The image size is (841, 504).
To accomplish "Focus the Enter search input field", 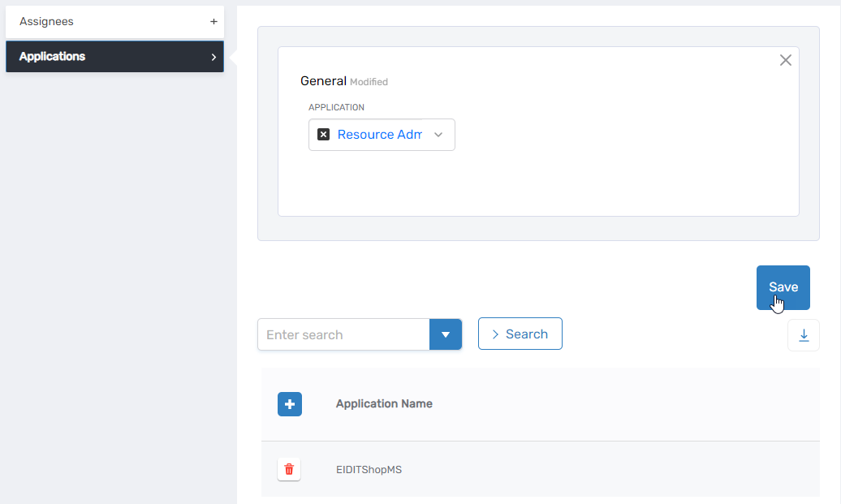I will (x=343, y=334).
